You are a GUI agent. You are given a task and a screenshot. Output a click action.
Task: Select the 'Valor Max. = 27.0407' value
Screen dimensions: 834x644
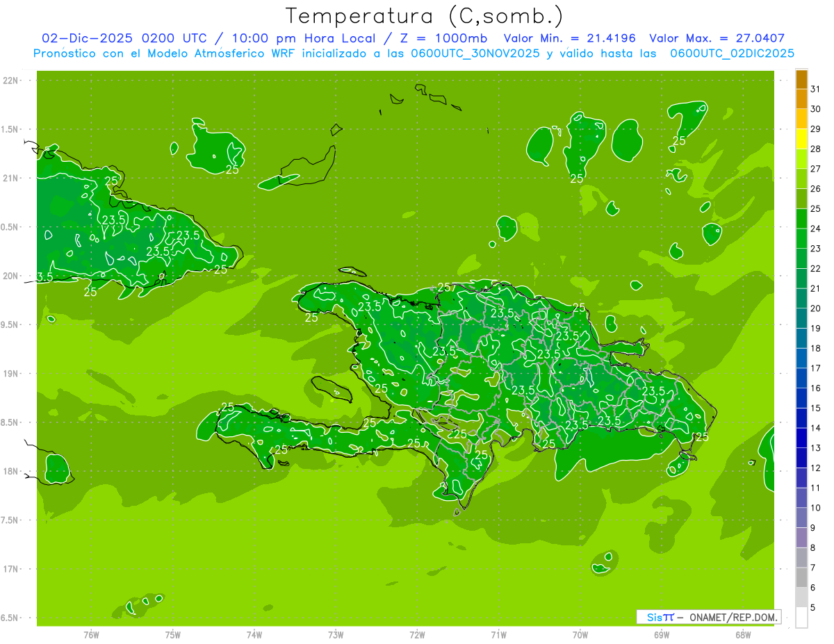click(717, 38)
